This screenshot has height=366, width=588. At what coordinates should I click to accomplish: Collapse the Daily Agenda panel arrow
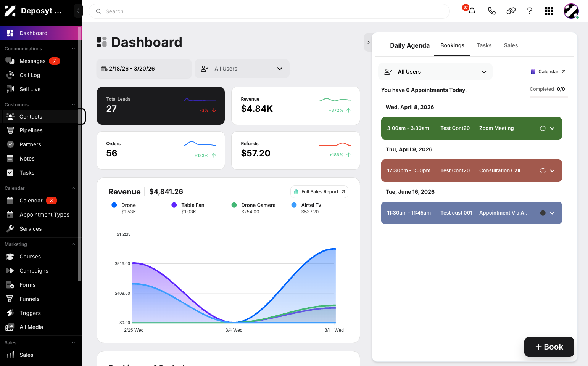click(368, 42)
